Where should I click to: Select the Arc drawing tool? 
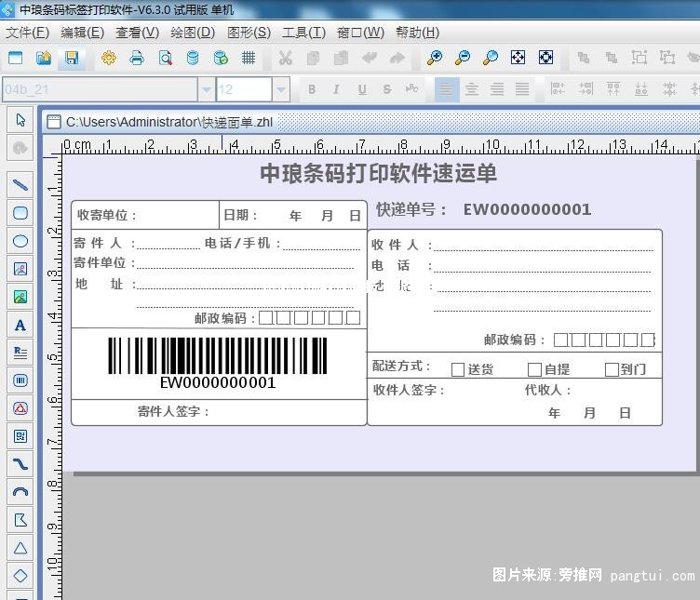(x=20, y=491)
